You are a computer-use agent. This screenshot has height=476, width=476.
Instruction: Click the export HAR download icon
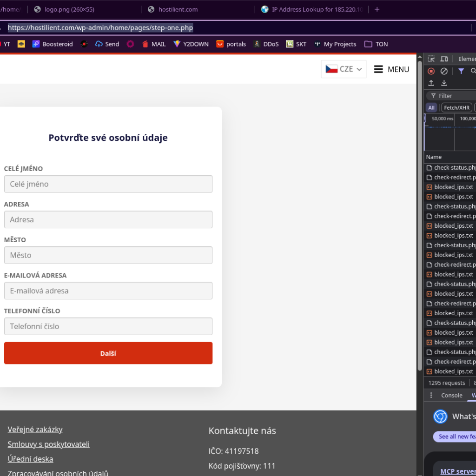444,83
